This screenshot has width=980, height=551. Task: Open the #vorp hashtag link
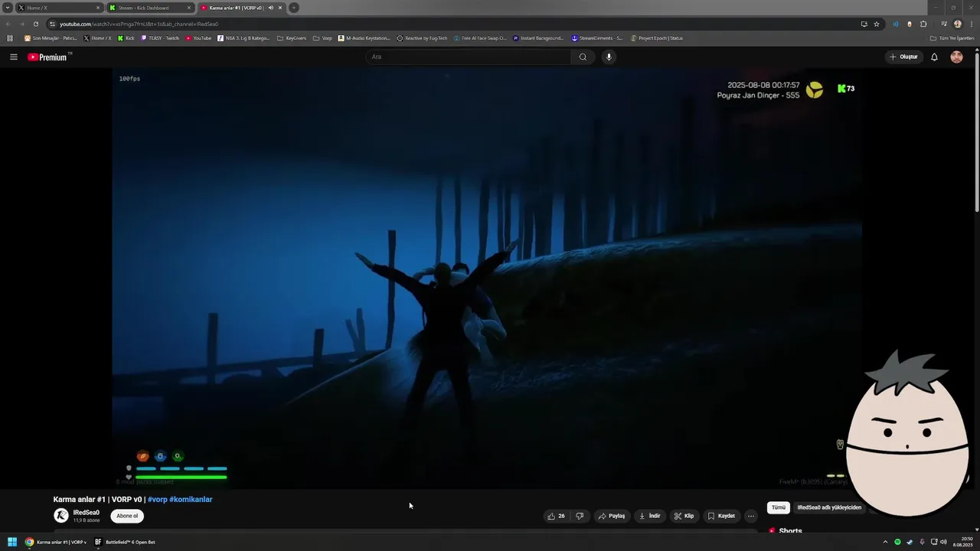click(157, 500)
